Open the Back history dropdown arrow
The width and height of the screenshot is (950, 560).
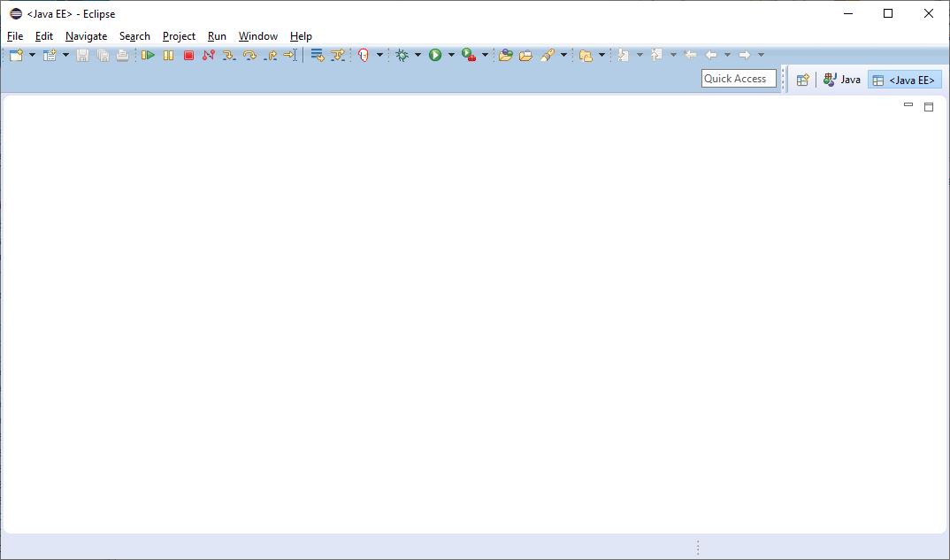click(x=728, y=55)
